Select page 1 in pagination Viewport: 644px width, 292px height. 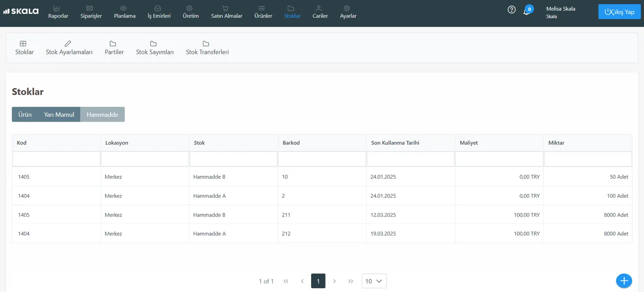pos(318,281)
